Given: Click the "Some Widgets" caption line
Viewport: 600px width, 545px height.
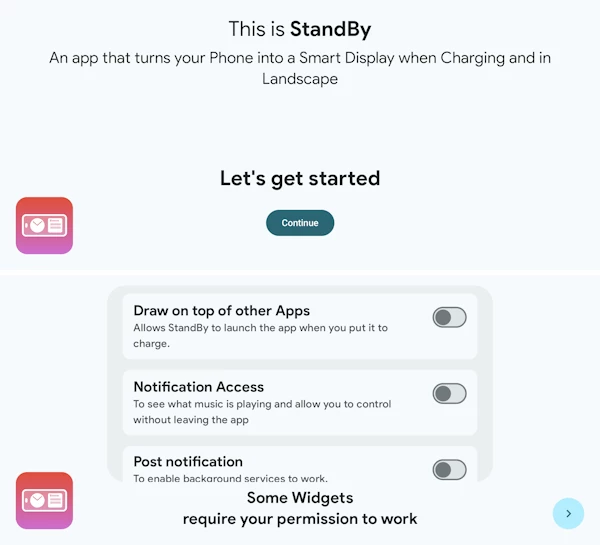Looking at the screenshot, I should 300,498.
